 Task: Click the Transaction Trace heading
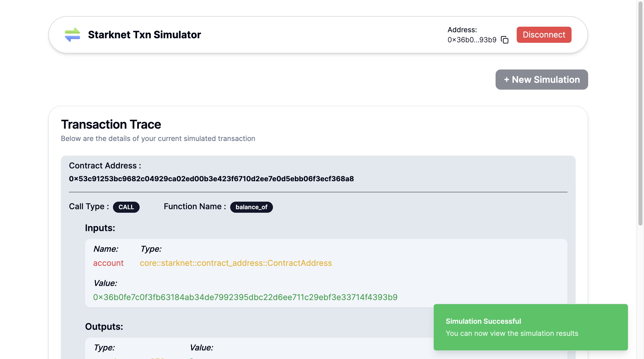click(111, 124)
